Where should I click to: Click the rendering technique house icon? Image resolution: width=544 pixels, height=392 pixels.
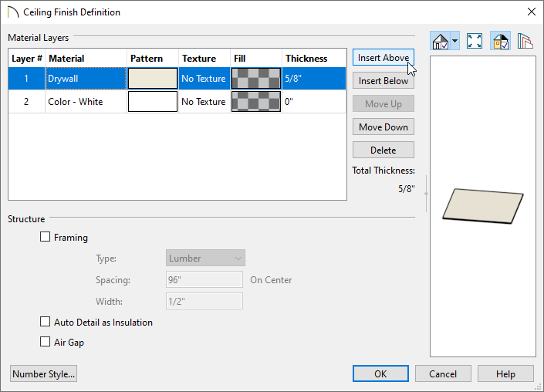[441, 41]
